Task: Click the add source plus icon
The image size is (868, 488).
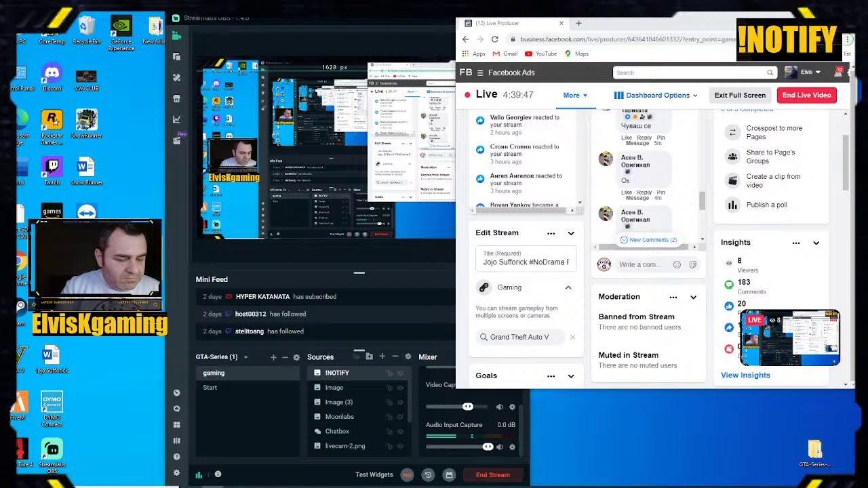Action: pos(382,357)
